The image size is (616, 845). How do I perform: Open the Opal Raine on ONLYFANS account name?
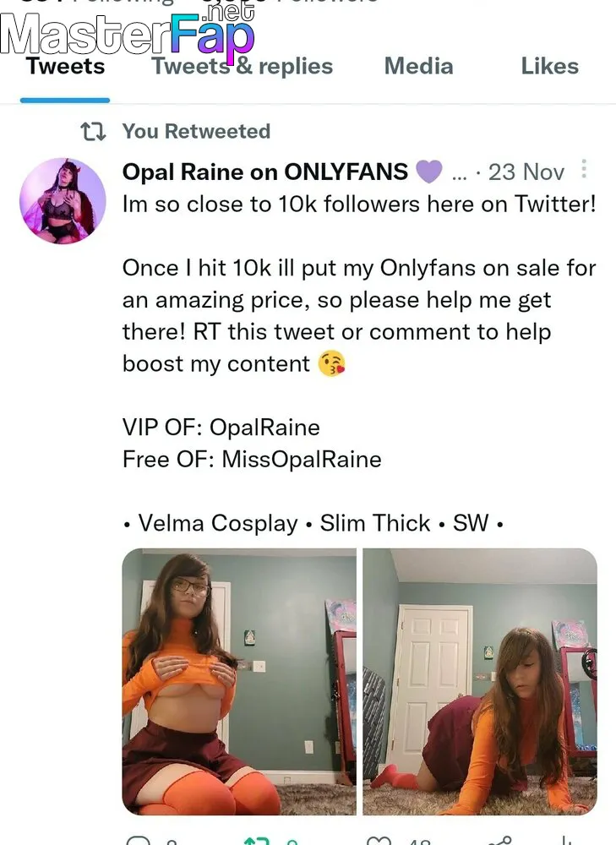[x=265, y=172]
